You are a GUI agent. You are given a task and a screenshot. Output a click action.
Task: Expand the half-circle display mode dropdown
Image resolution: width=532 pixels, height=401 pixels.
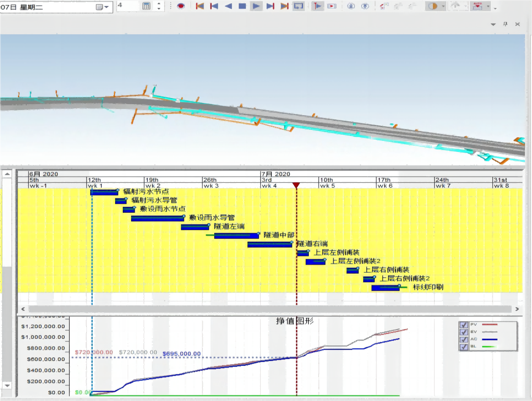pos(443,7)
